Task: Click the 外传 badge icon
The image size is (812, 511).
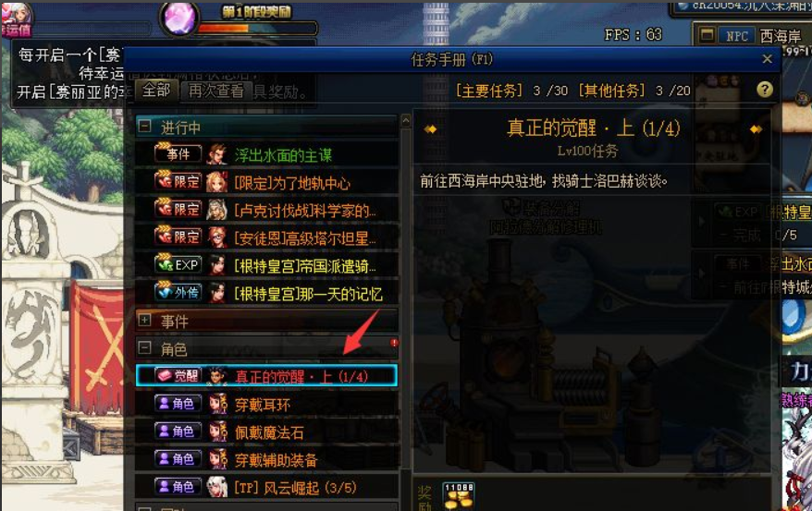Action: tap(178, 293)
